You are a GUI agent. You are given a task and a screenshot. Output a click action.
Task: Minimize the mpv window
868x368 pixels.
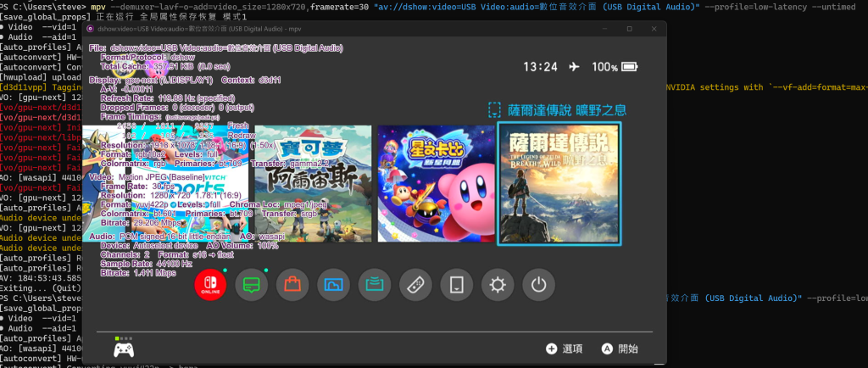click(604, 29)
